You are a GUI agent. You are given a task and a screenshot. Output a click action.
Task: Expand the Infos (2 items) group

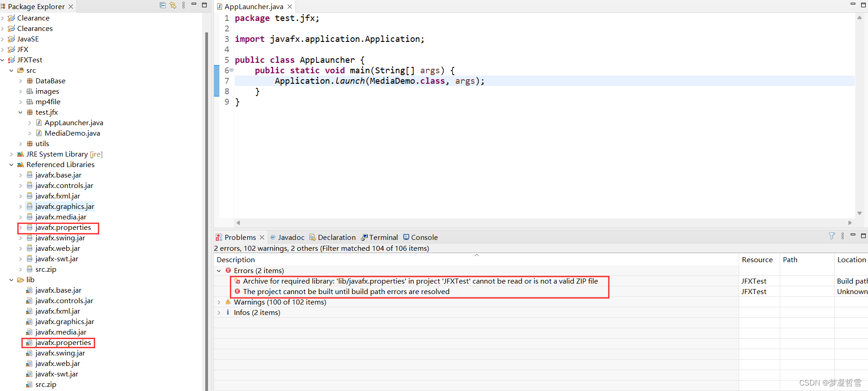[x=219, y=312]
